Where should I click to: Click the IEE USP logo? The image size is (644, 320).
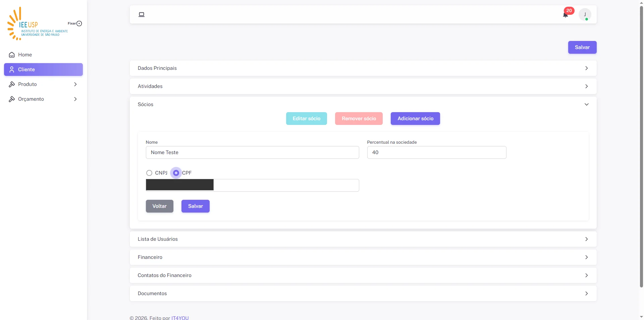coord(38,24)
